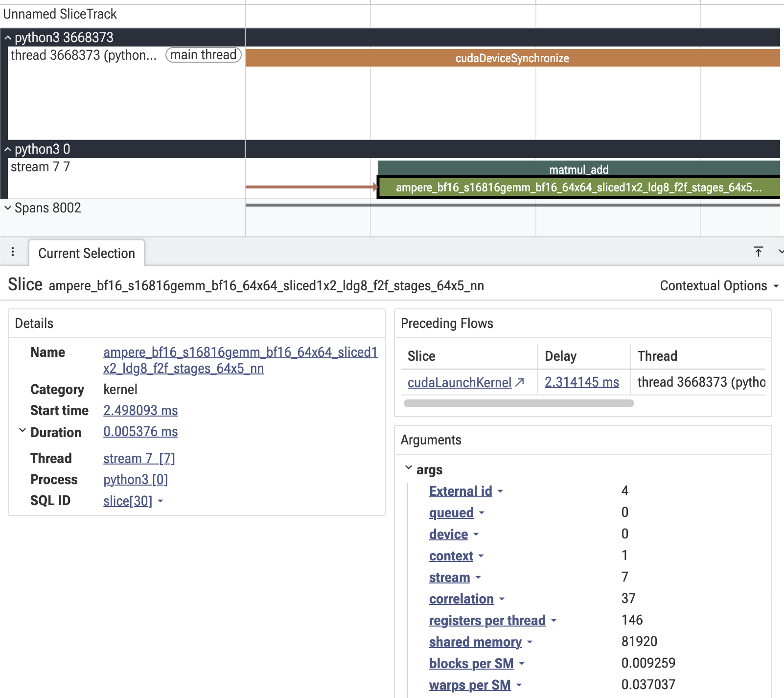Open the warps per SM argument menu
Viewport: 784px width, 698px height.
click(x=519, y=685)
